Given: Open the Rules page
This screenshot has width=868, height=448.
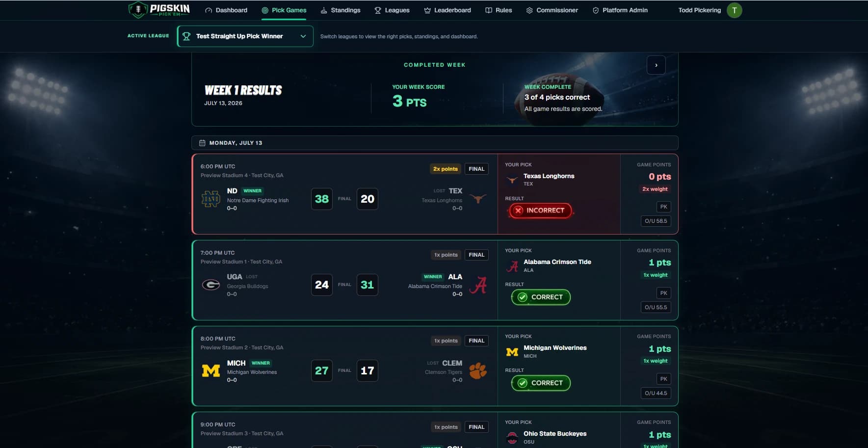Looking at the screenshot, I should [x=499, y=10].
